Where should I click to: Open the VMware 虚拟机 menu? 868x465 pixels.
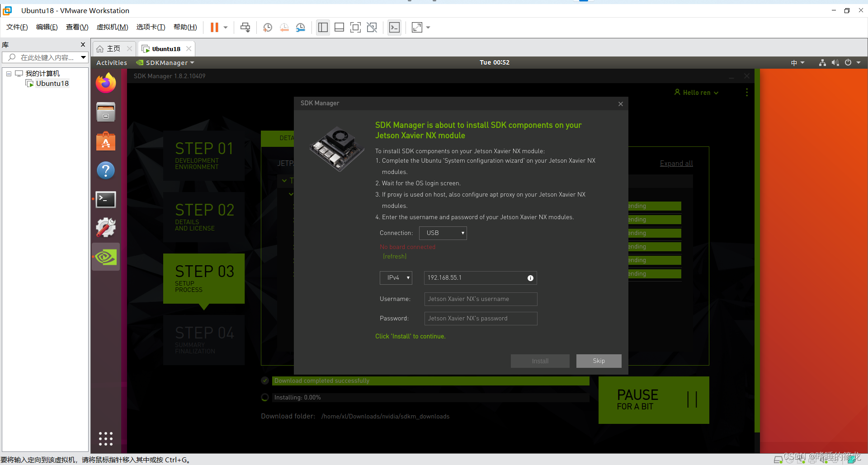(112, 27)
